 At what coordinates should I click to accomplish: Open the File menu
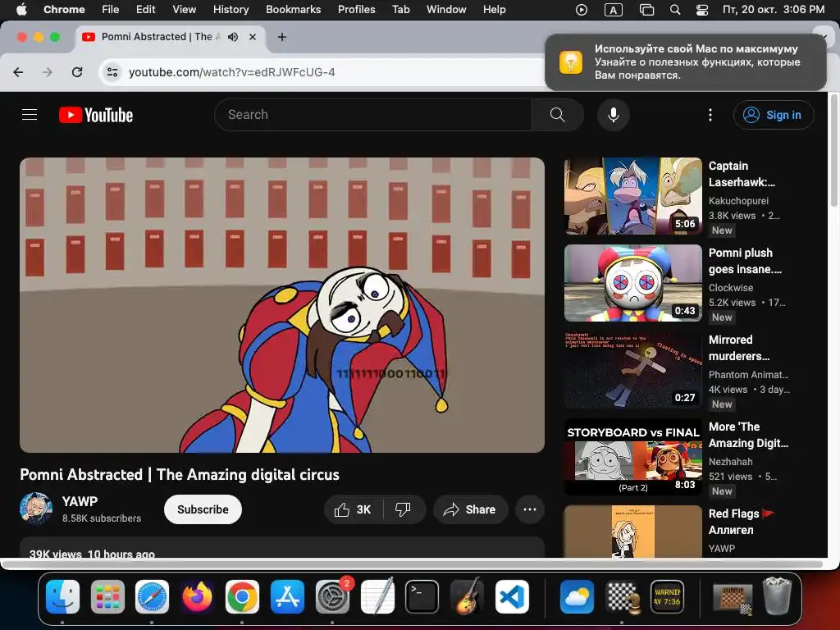(111, 10)
